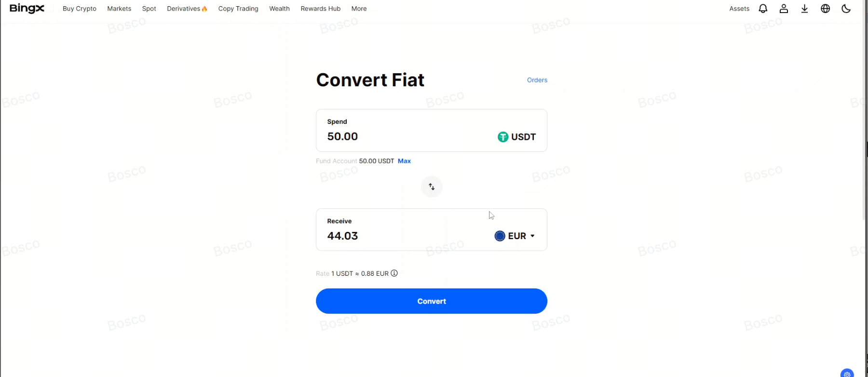Click the BingX logo
The image size is (868, 377).
point(27,8)
